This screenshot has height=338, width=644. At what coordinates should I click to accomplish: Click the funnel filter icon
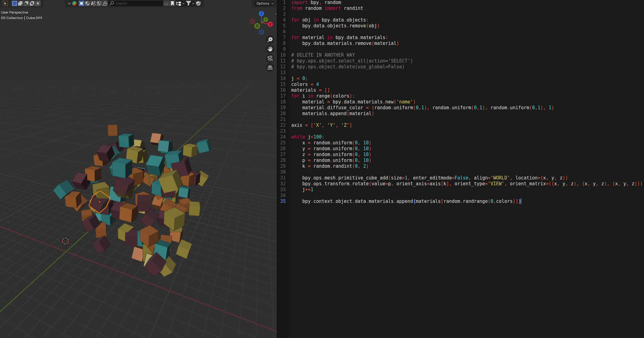(x=189, y=3)
